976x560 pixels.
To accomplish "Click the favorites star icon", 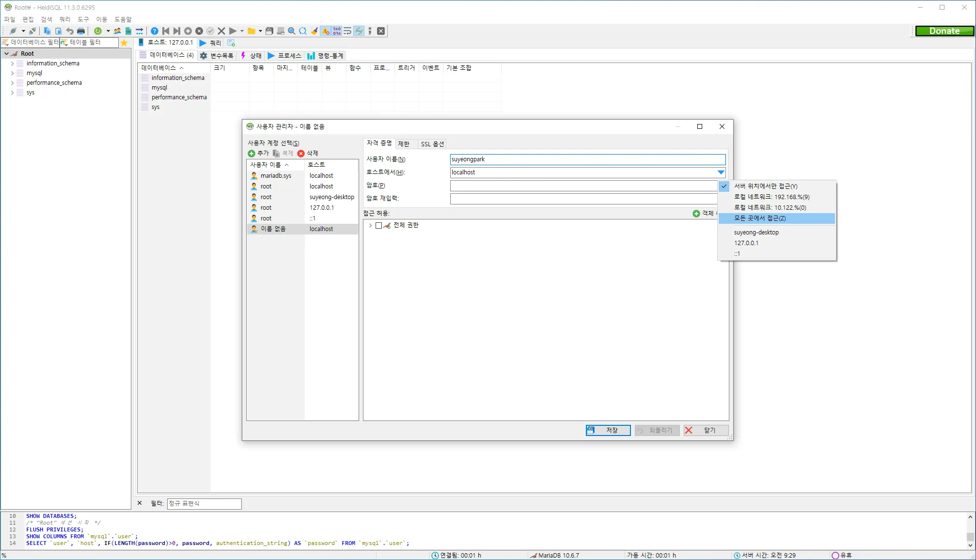I will [x=124, y=43].
